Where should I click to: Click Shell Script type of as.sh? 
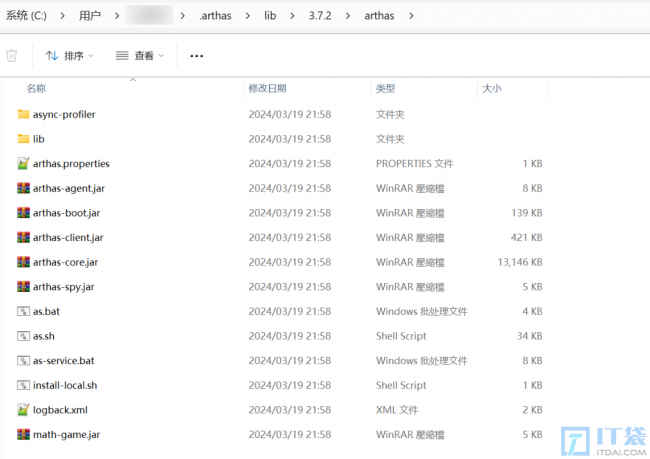pyautogui.click(x=401, y=336)
